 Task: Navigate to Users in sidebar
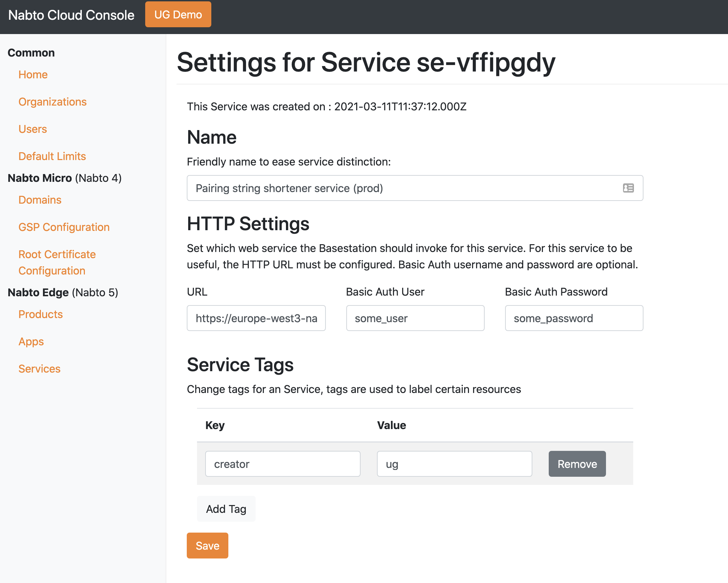click(33, 129)
